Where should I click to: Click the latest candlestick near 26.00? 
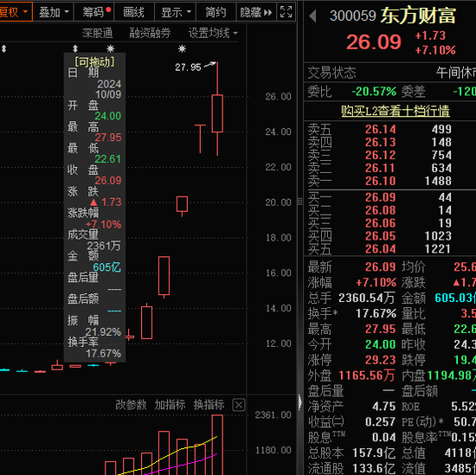(x=217, y=113)
